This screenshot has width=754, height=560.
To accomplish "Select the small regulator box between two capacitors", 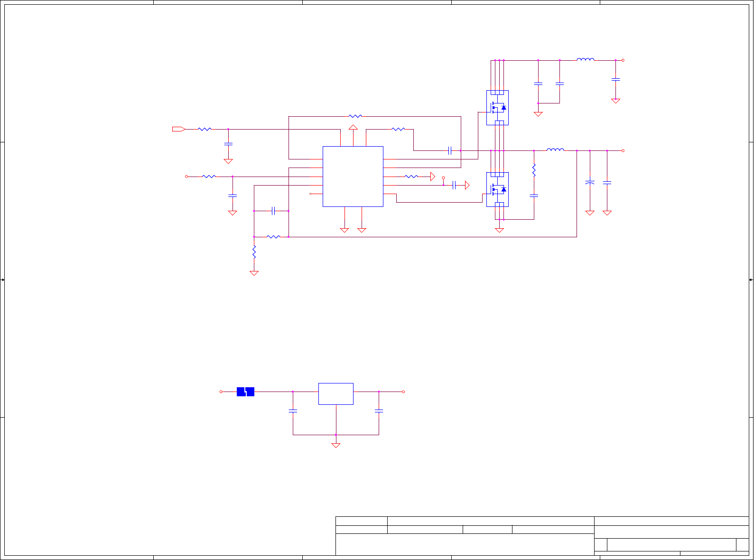I will [x=336, y=394].
